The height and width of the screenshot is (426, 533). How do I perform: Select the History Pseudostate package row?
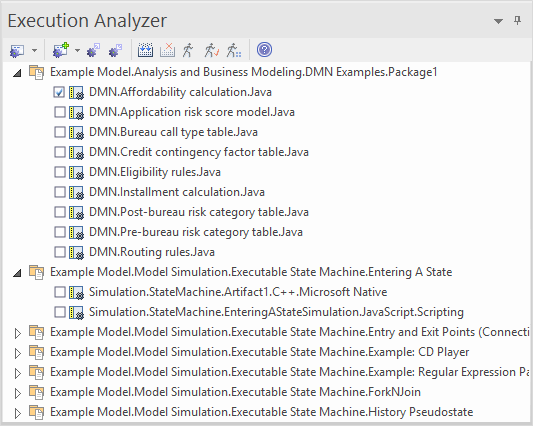coord(261,412)
